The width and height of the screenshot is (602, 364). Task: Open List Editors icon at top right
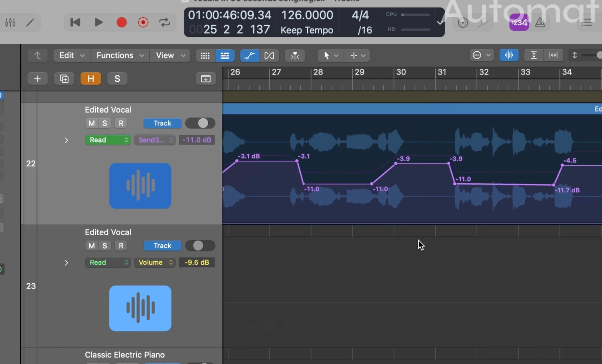(587, 23)
